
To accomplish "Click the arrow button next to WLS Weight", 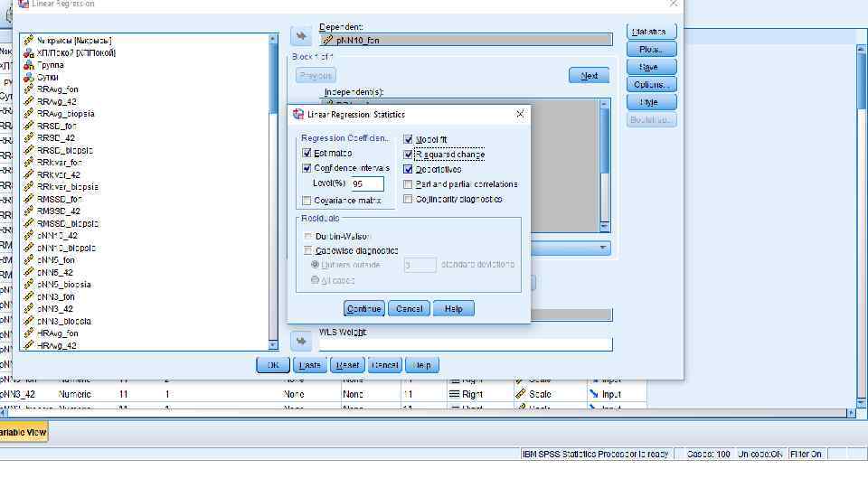I will click(301, 342).
